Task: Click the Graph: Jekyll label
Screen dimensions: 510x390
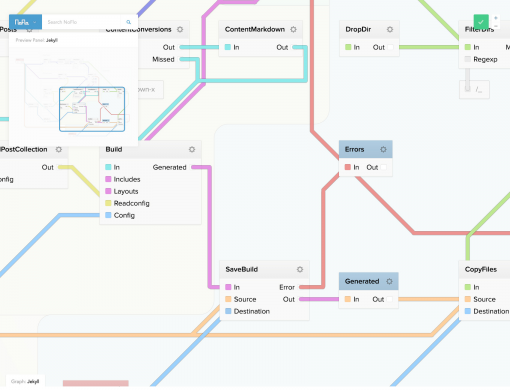Action: click(25, 381)
